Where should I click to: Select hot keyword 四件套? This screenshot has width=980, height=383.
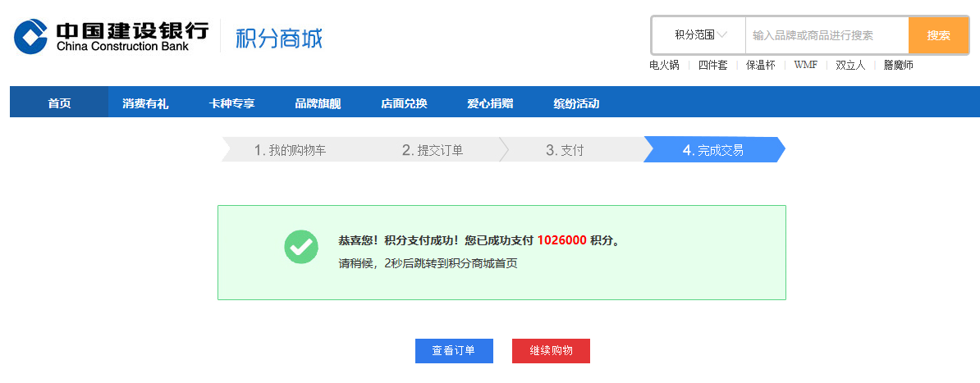[713, 65]
